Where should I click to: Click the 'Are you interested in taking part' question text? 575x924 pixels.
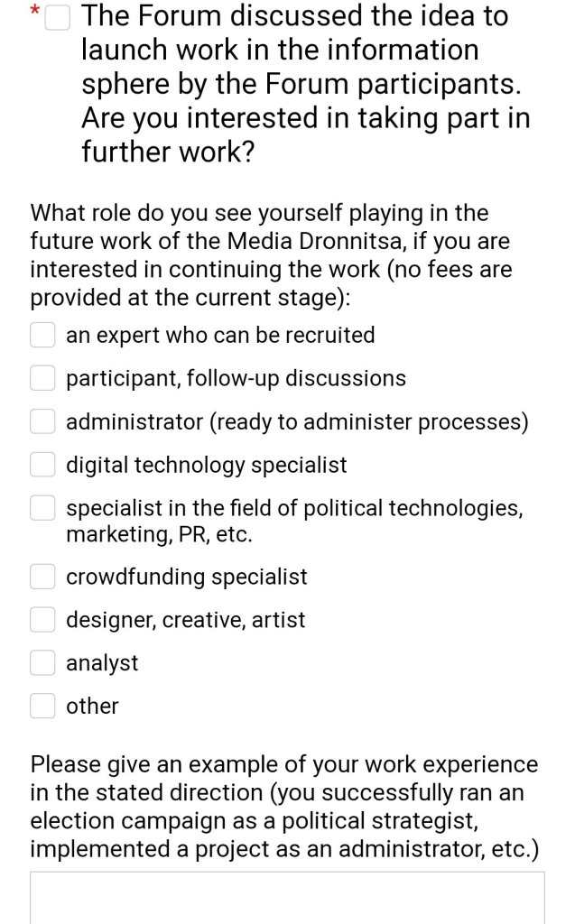pos(305,118)
